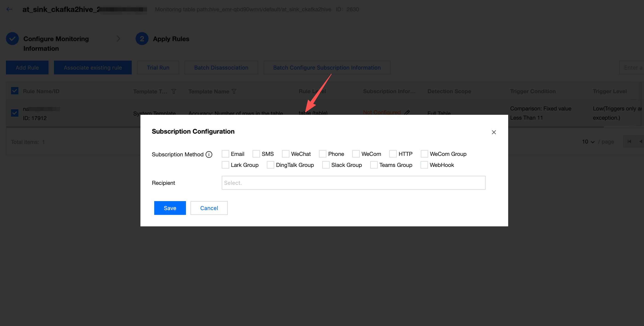Close the Subscription Configuration dialog
Image resolution: width=644 pixels, height=326 pixels.
click(x=493, y=132)
